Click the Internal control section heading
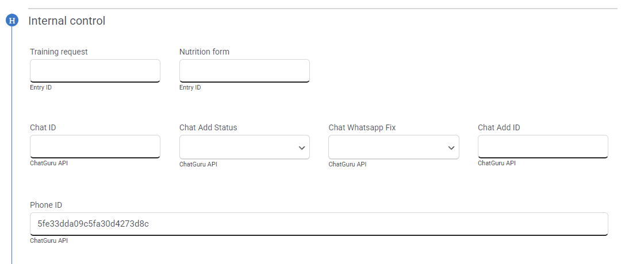644x264 pixels. [x=67, y=21]
